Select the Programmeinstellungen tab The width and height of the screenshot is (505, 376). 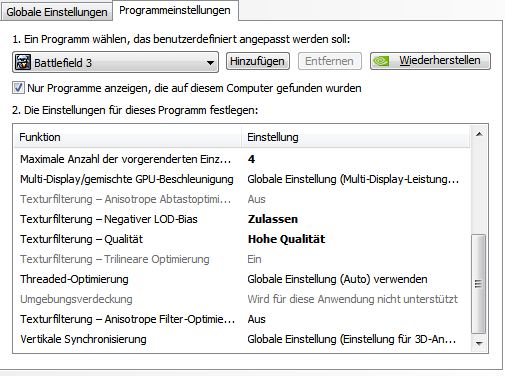[x=175, y=10]
